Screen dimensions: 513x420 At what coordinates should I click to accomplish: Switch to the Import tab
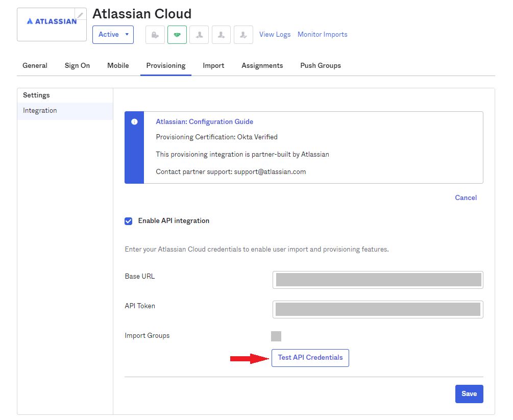(213, 65)
